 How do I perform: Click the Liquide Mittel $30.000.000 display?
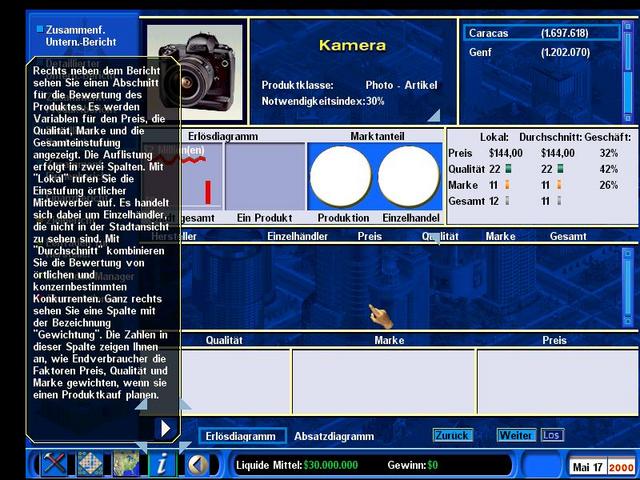click(x=297, y=465)
